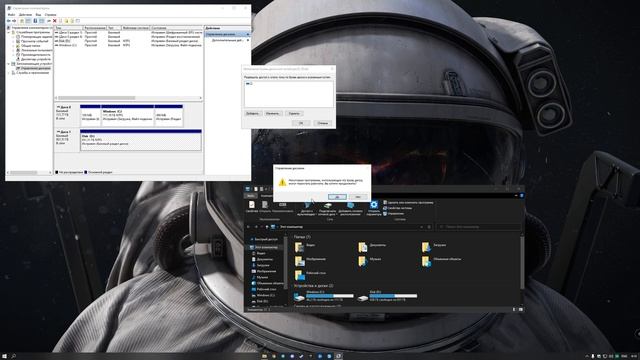Viewport: 640px width, 360px height.
Task: Open the Рабочий стол folder in main pane
Action: (310, 274)
